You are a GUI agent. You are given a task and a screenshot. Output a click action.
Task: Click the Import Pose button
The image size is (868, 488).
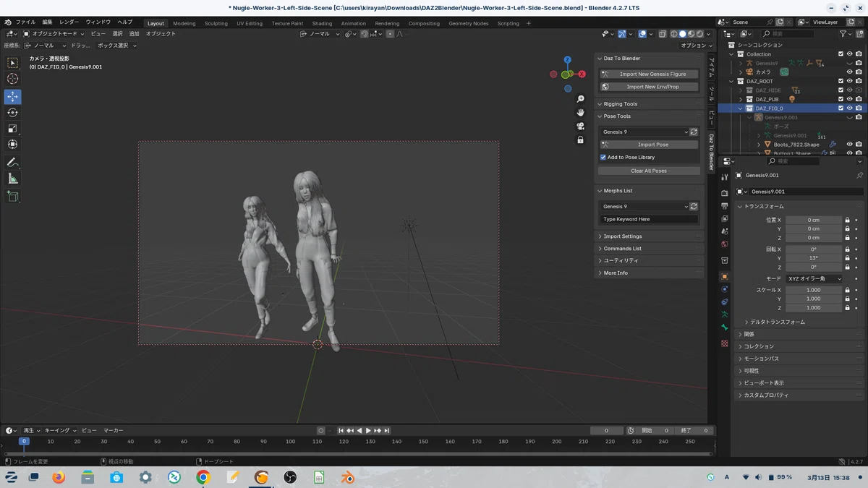point(649,145)
